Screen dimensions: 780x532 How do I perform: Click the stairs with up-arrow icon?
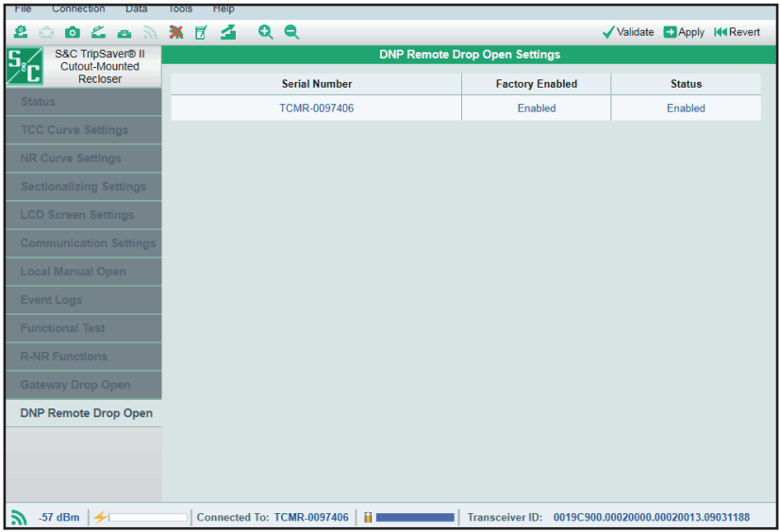pos(228,32)
